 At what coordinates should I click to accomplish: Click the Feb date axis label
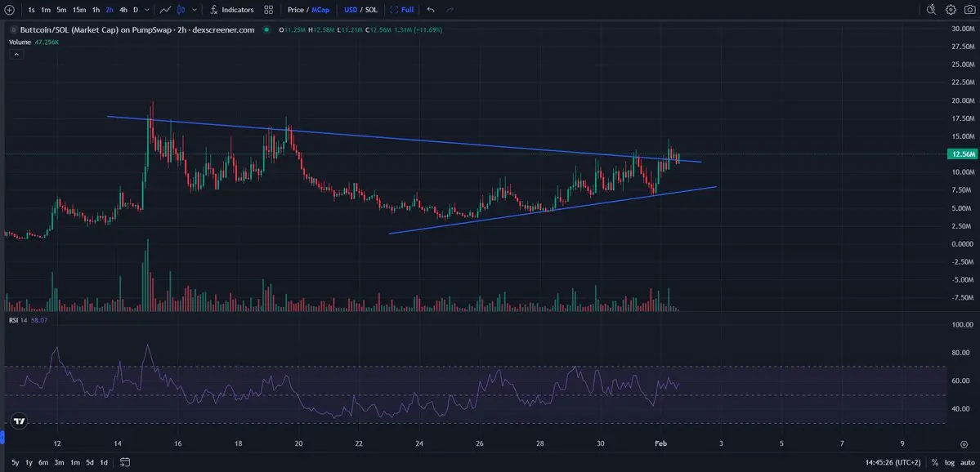tap(660, 444)
